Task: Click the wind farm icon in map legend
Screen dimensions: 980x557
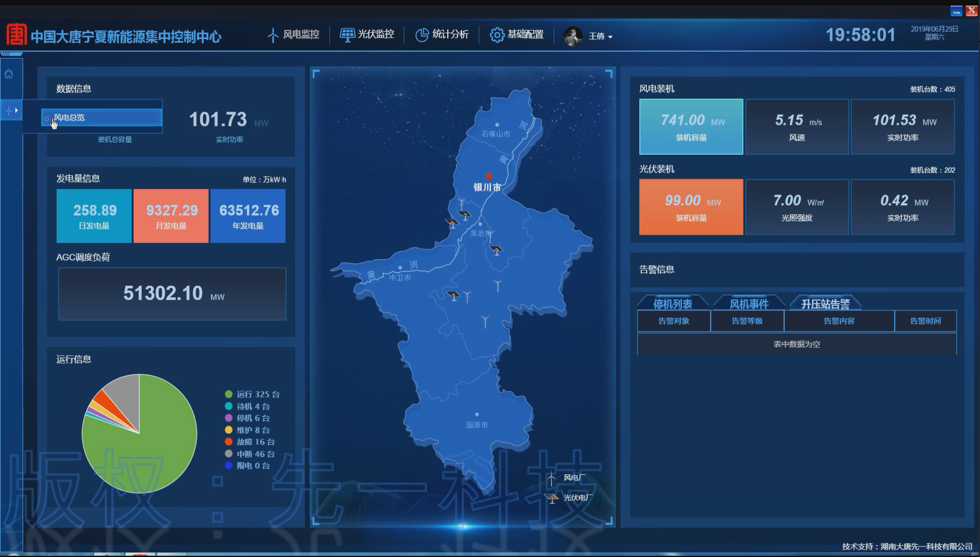Action: 551,478
